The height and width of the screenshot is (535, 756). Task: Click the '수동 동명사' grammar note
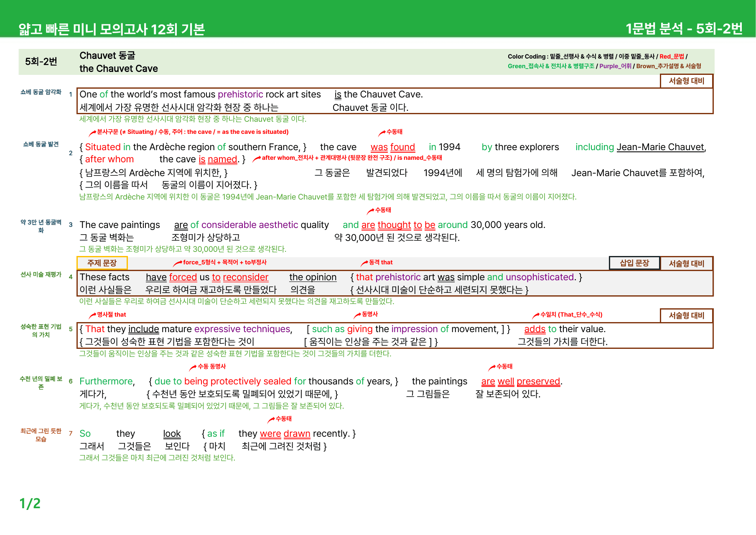[207, 367]
